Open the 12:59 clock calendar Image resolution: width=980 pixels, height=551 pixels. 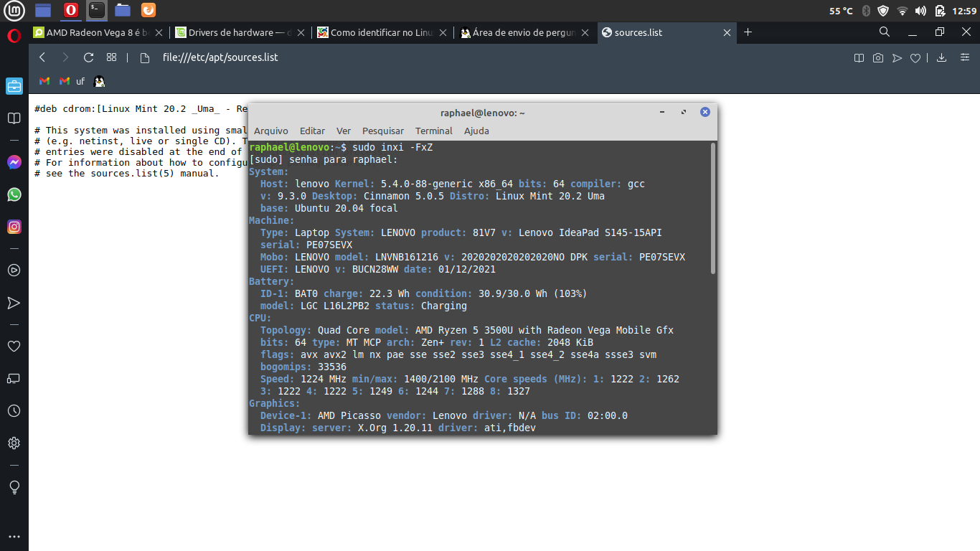963,11
